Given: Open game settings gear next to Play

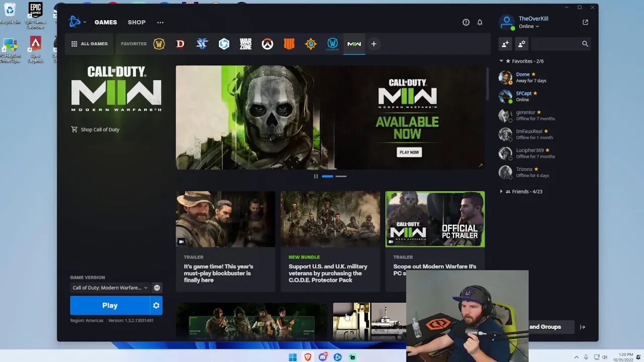Looking at the screenshot, I should click(156, 305).
